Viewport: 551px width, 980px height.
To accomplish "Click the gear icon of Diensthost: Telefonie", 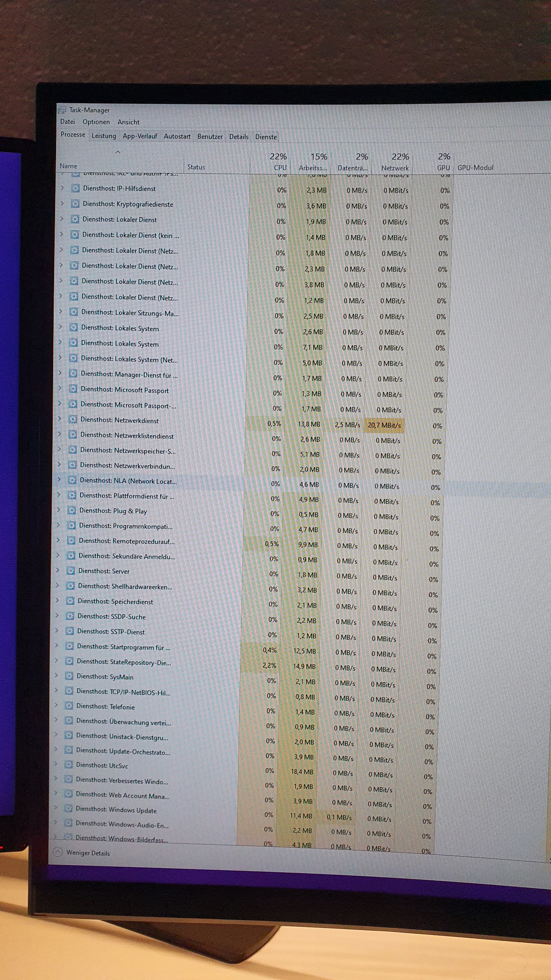I will (69, 706).
